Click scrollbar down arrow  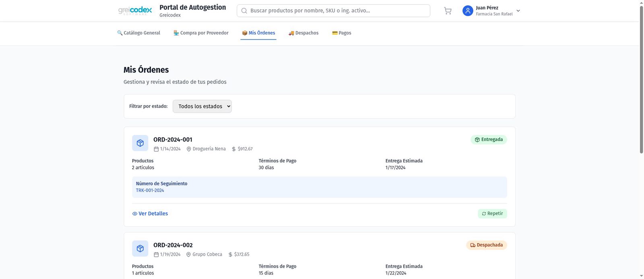click(642, 276)
